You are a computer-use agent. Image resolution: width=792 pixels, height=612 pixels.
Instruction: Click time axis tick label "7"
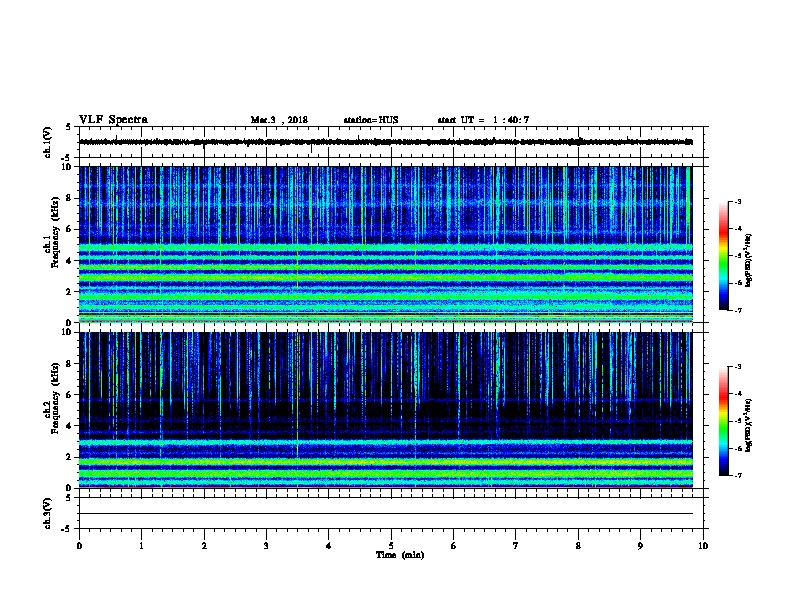tap(516, 546)
